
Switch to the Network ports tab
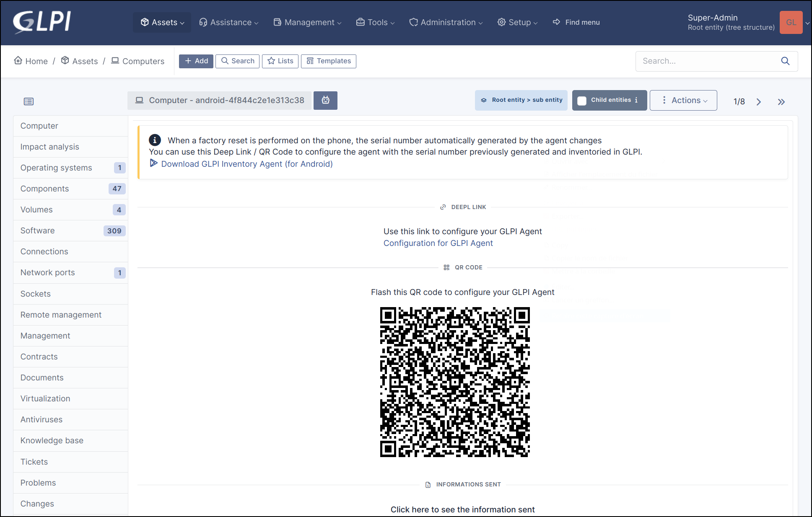pos(48,272)
